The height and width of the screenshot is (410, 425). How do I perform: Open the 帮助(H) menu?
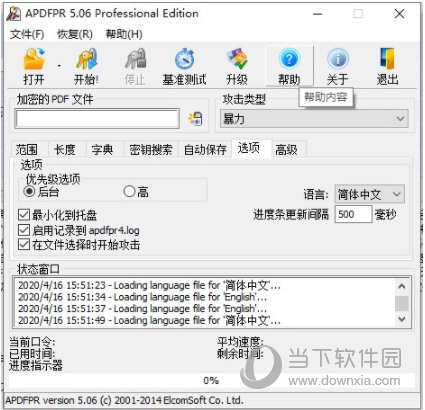tap(124, 34)
